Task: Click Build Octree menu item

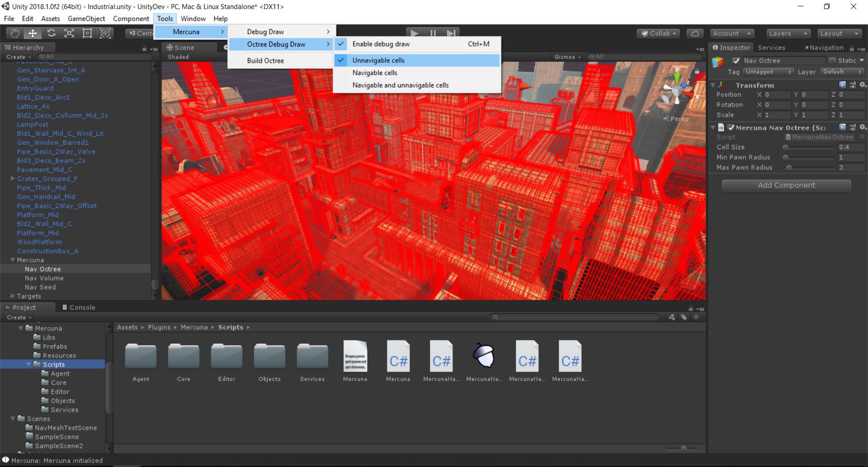Action: pyautogui.click(x=282, y=61)
